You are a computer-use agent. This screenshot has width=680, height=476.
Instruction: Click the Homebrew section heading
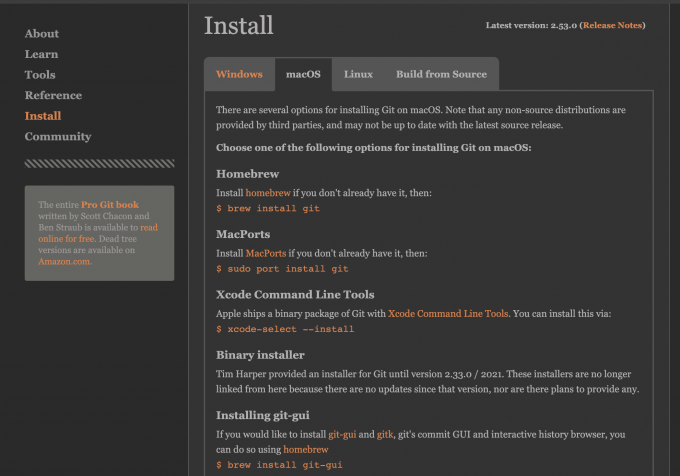point(248,174)
